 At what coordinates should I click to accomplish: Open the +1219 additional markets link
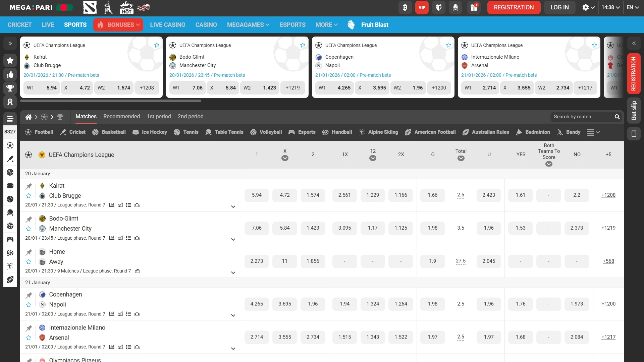coord(608,228)
